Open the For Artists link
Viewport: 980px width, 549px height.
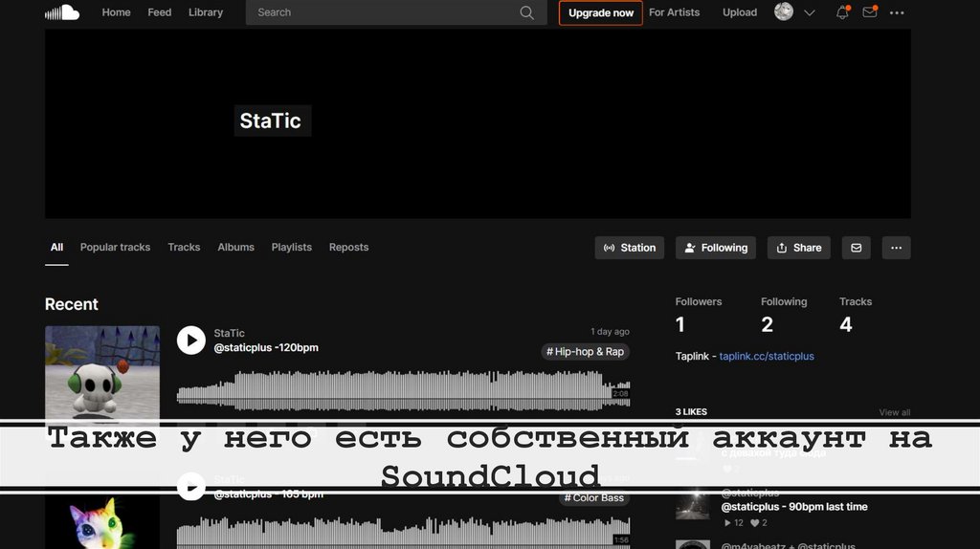[x=675, y=12]
